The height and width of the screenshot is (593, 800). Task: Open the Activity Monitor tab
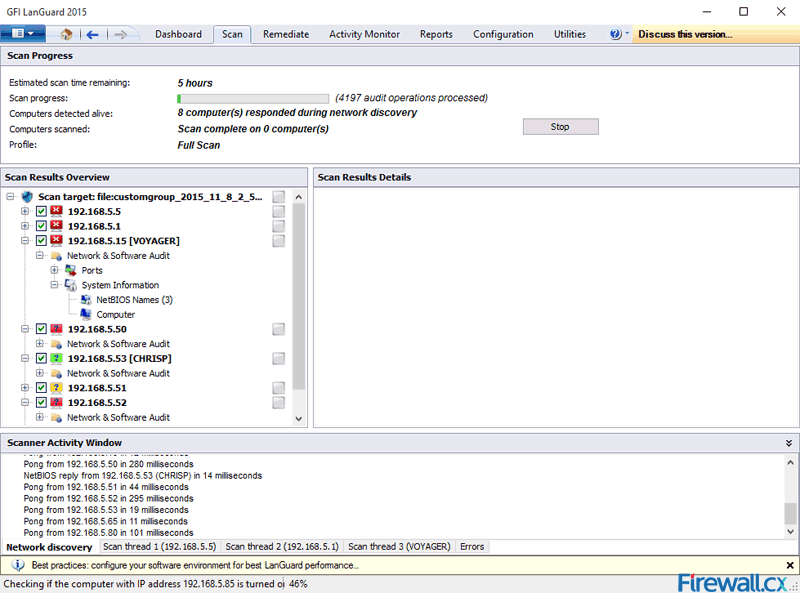(364, 34)
